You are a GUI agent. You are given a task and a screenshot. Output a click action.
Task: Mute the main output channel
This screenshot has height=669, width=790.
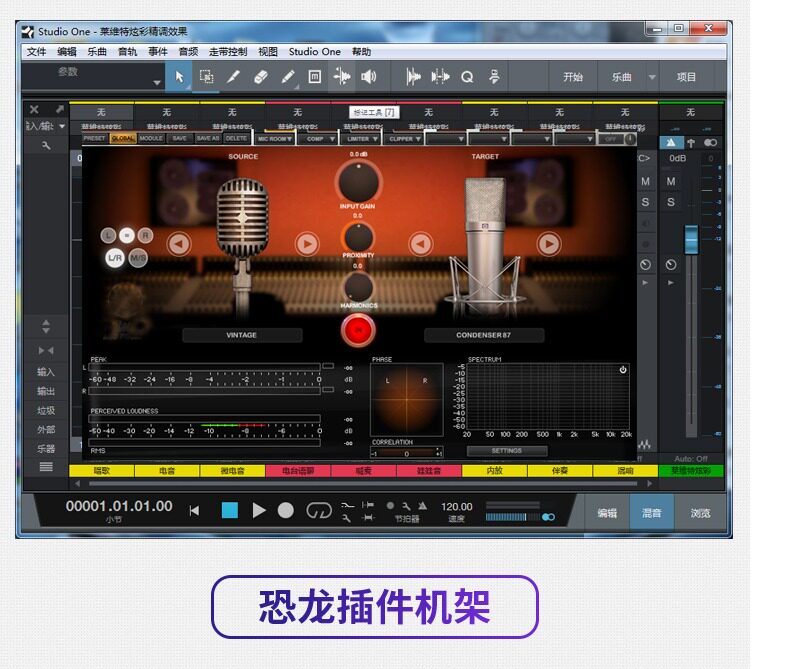pyautogui.click(x=671, y=181)
